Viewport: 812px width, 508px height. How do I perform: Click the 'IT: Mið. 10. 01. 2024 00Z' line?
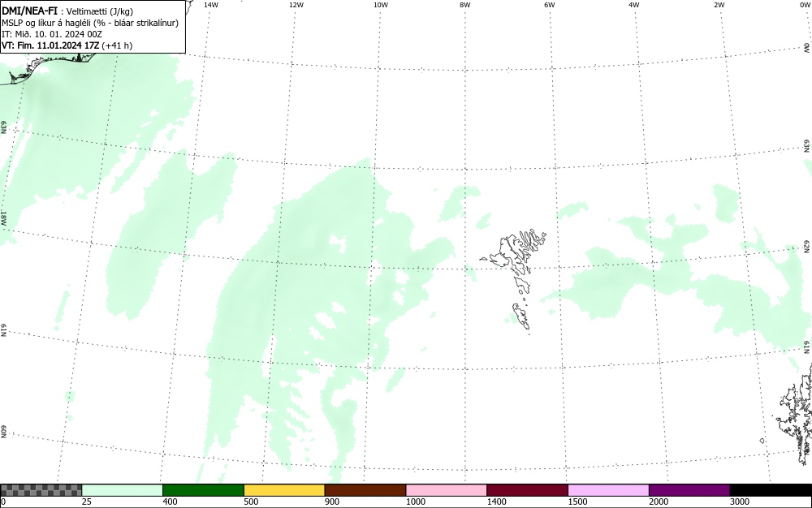(x=52, y=34)
